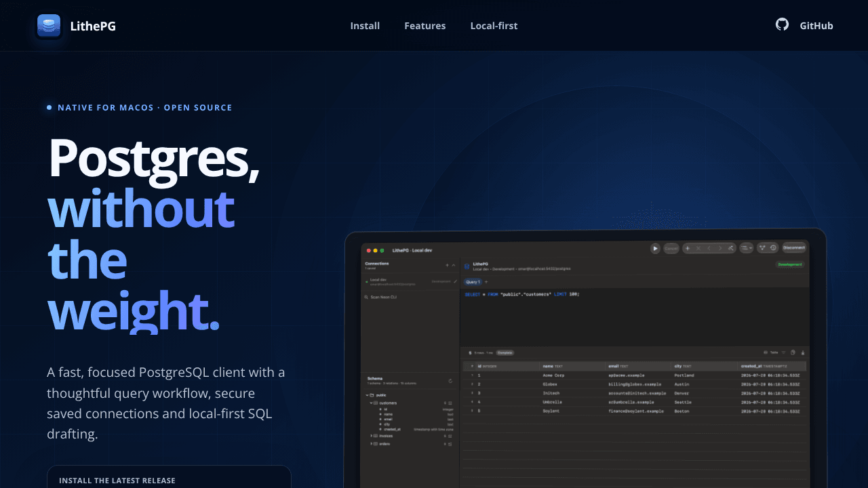Open the GitHub octocat icon
This screenshot has width=868, height=488.
782,24
